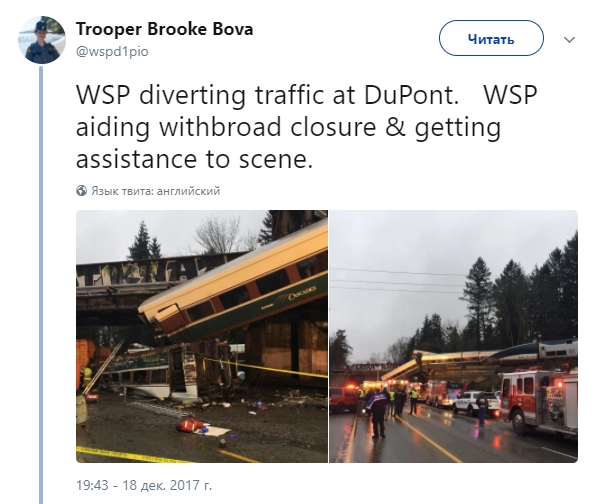604x504 pixels.
Task: Open the right photo of highway scene
Action: pyautogui.click(x=454, y=336)
